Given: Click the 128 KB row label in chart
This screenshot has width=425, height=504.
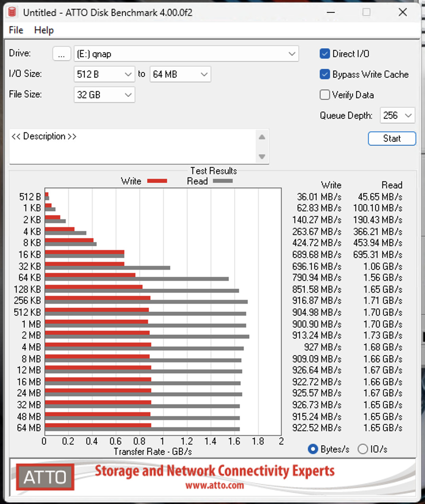Looking at the screenshot, I should point(27,289).
